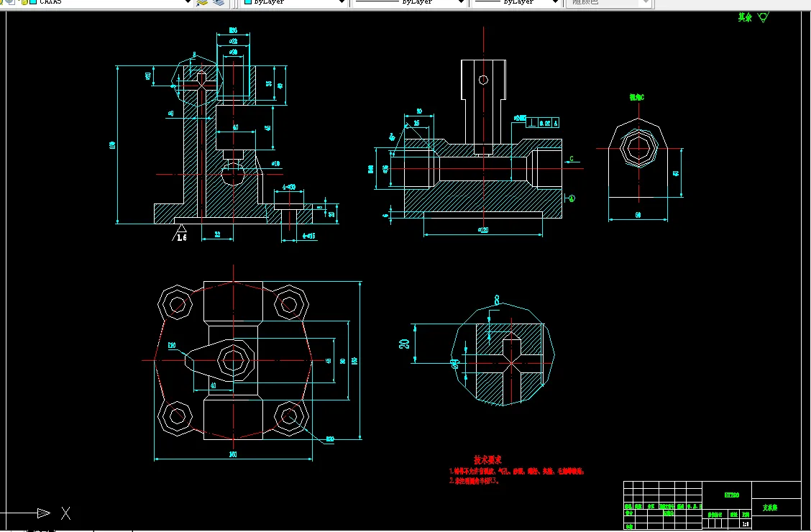Screen dimensions: 811x532
Task: Open the greyed plot style dropdown
Action: [x=645, y=2]
